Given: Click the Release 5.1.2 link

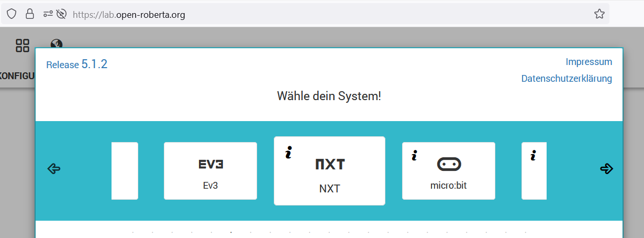Looking at the screenshot, I should coord(77,64).
